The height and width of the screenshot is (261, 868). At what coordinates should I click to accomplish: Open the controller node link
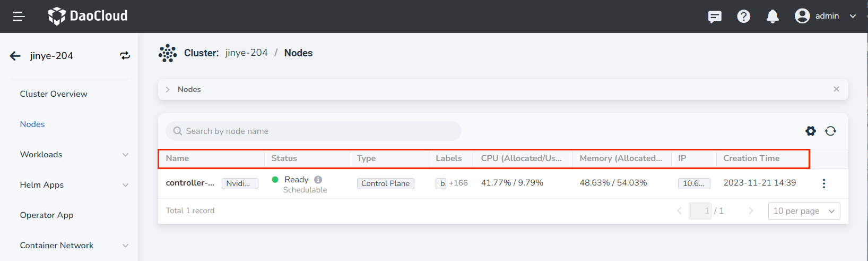click(x=190, y=183)
